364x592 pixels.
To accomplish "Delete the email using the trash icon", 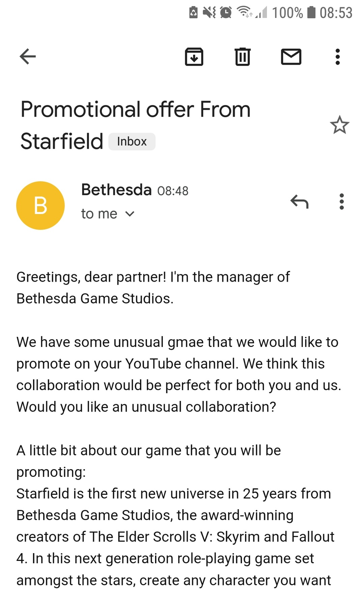I will 242,57.
